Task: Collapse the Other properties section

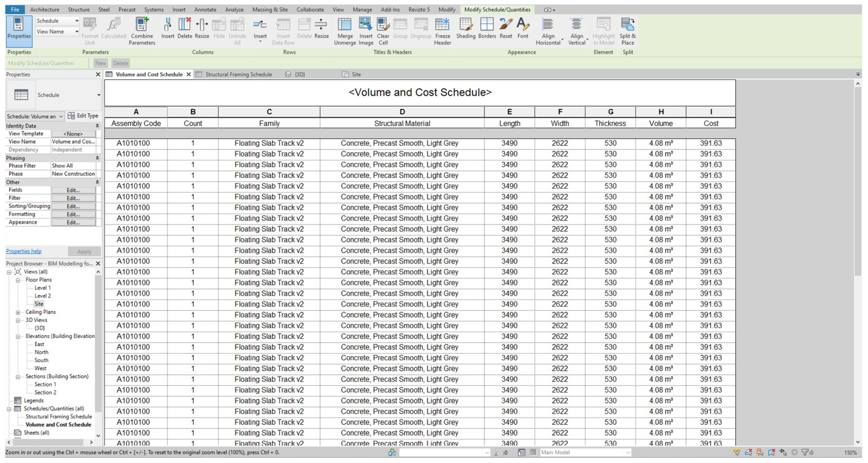Action: tap(97, 182)
